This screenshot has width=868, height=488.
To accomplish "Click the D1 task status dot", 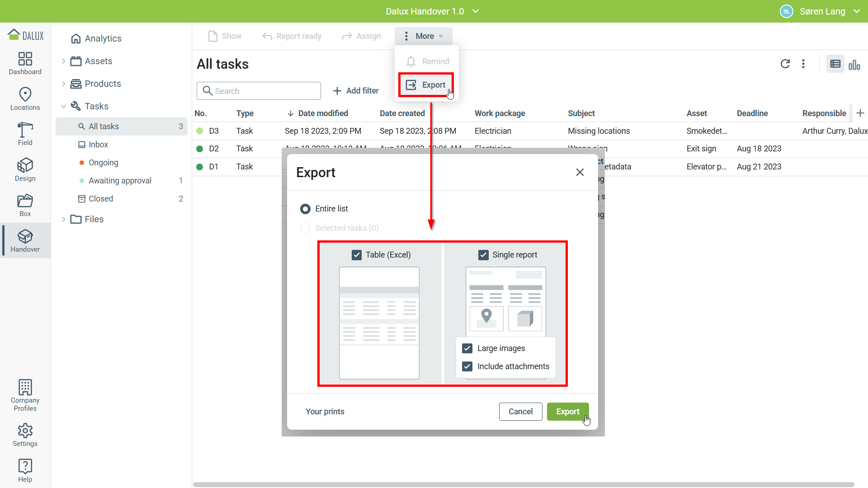I will (200, 167).
